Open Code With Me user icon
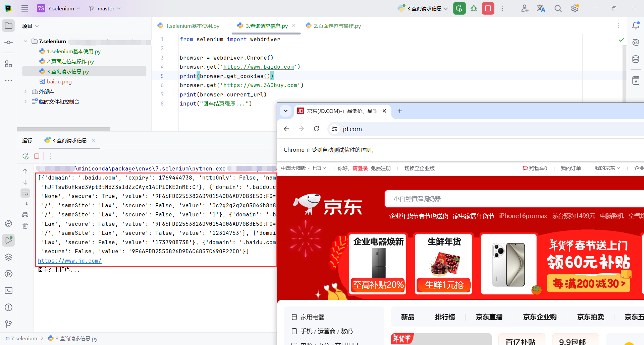The height and width of the screenshot is (345, 644). (525, 8)
